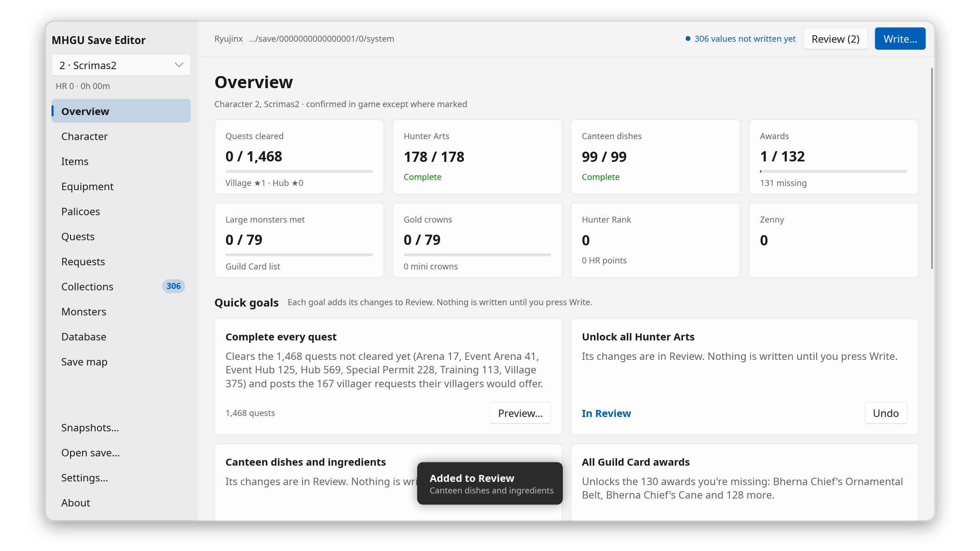Open Collections with 306 pending changes
Viewport: 980px width, 551px height.
121,287
